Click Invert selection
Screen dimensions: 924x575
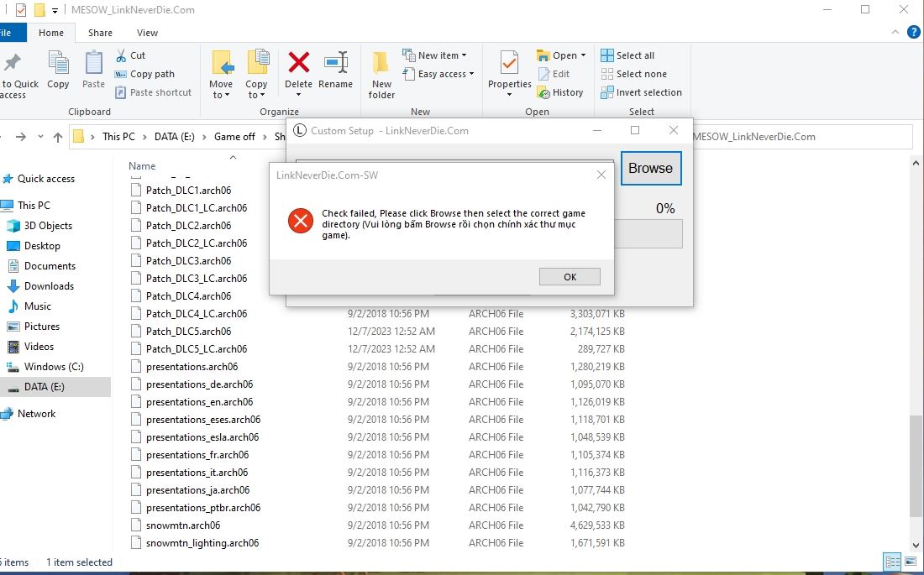click(x=641, y=92)
